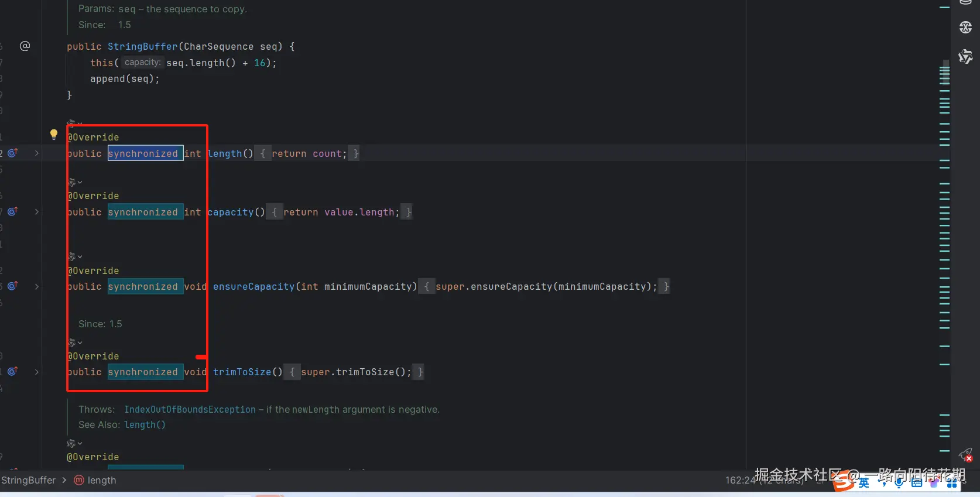
Task: Click the keyboard icon in the IME bar
Action: pyautogui.click(x=917, y=483)
